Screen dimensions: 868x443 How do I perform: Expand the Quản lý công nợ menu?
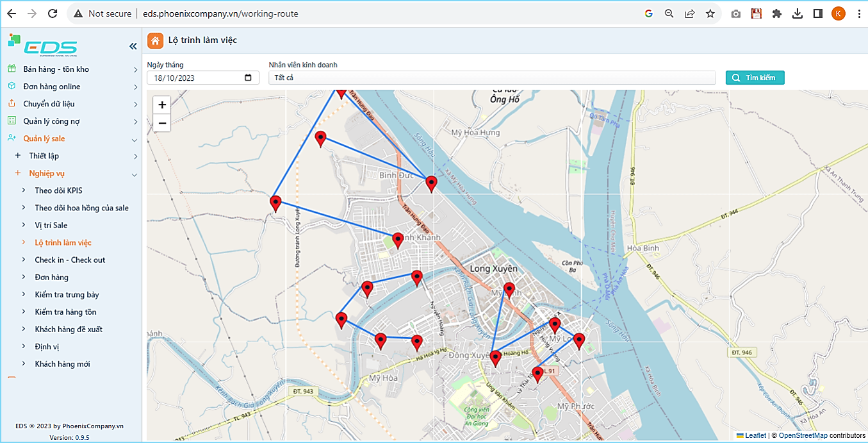(x=51, y=121)
